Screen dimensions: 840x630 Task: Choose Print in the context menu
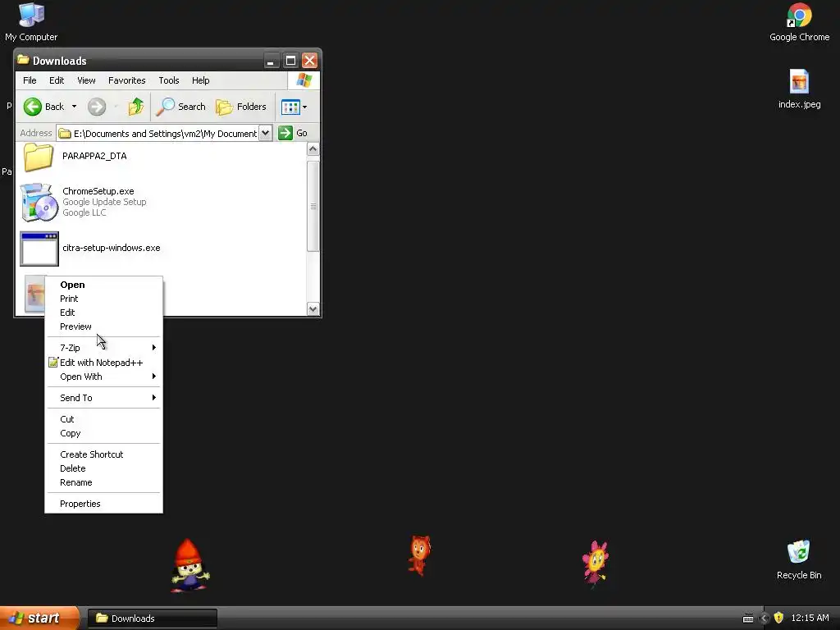(x=104, y=299)
